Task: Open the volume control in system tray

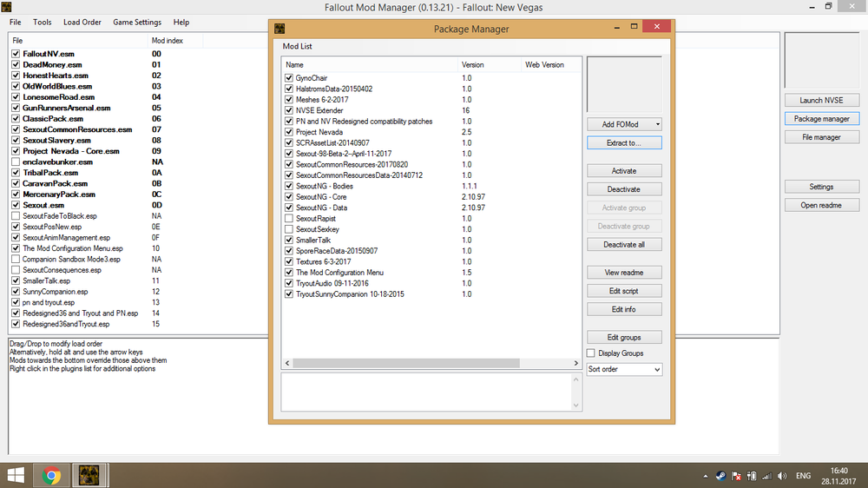Action: (782, 476)
